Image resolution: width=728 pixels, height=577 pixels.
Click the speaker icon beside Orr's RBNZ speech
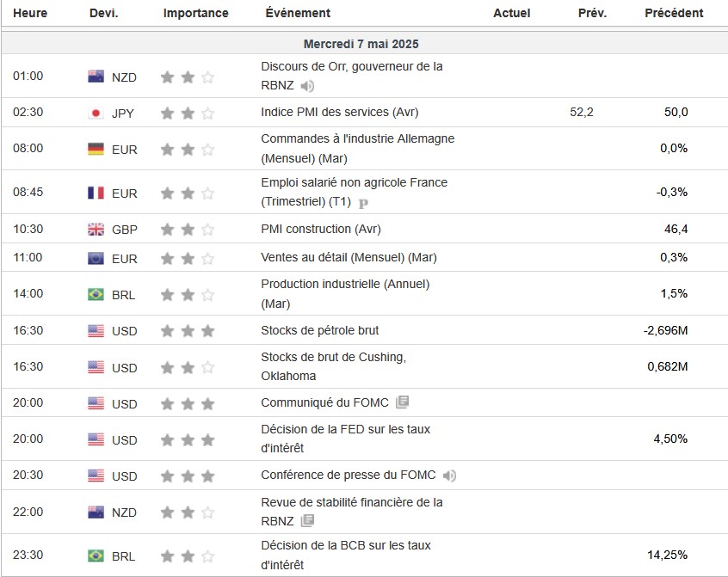point(308,86)
